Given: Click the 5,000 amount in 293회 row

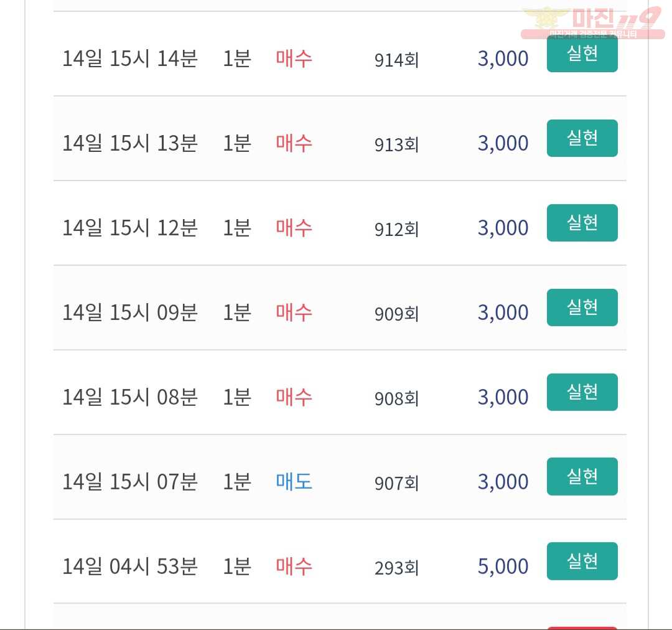Looking at the screenshot, I should pyautogui.click(x=503, y=567).
